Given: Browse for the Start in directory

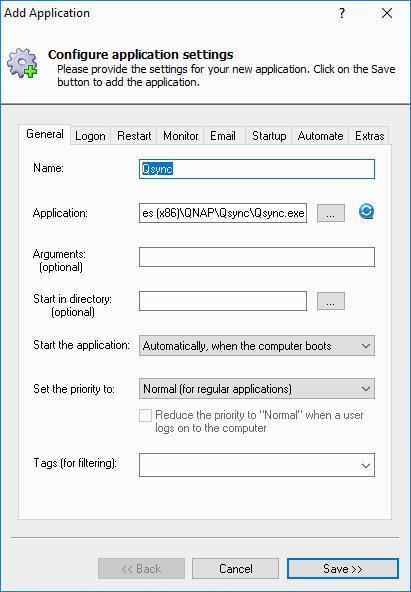Looking at the screenshot, I should point(331,301).
